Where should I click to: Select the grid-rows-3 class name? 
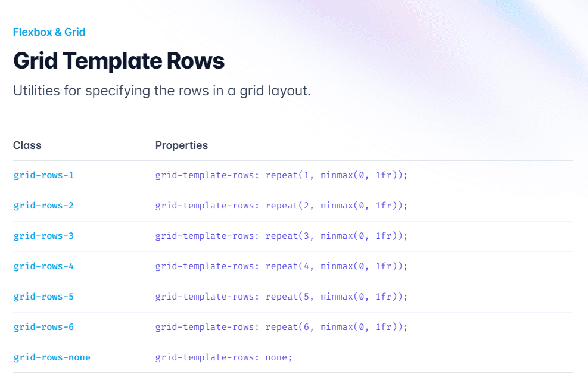click(43, 236)
